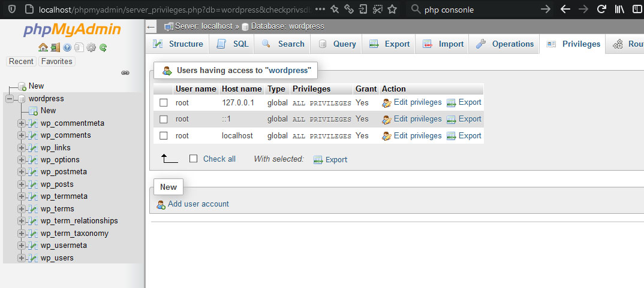This screenshot has width=644, height=288.
Task: Open the browser Library icon
Action: point(619,9)
